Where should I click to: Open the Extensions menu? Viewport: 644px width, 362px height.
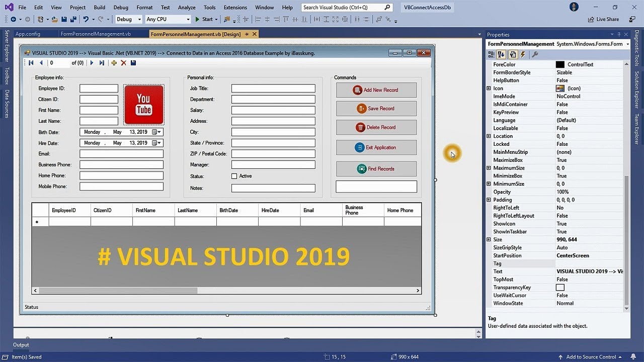[x=235, y=8]
